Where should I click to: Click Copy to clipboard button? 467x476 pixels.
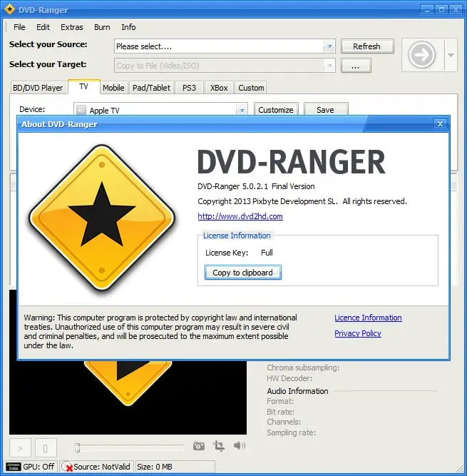tap(243, 273)
